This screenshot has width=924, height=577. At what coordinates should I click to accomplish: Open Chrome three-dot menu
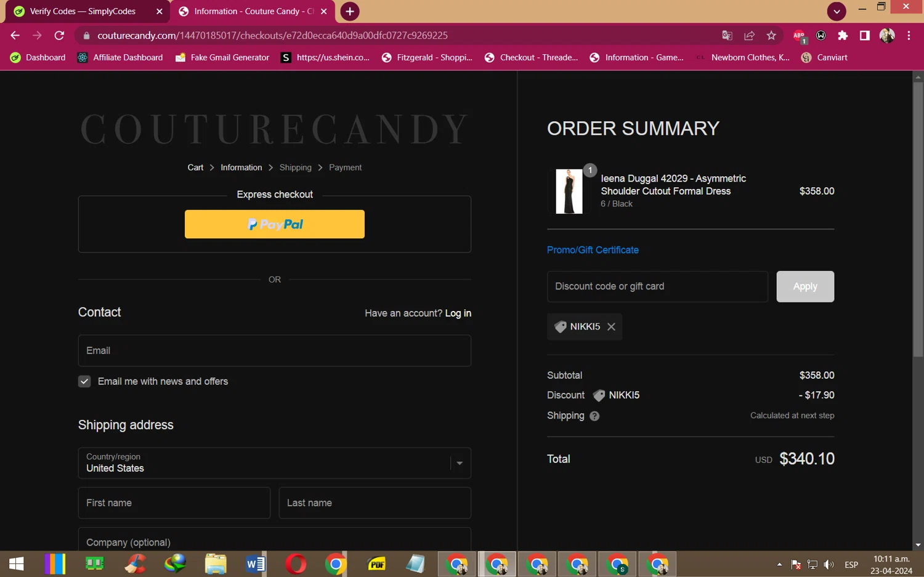coord(909,36)
